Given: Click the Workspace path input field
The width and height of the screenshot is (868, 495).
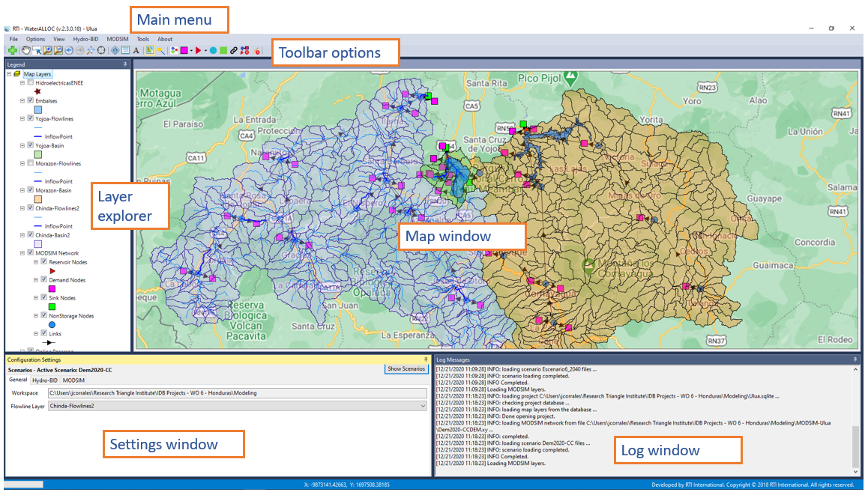Looking at the screenshot, I should point(237,392).
